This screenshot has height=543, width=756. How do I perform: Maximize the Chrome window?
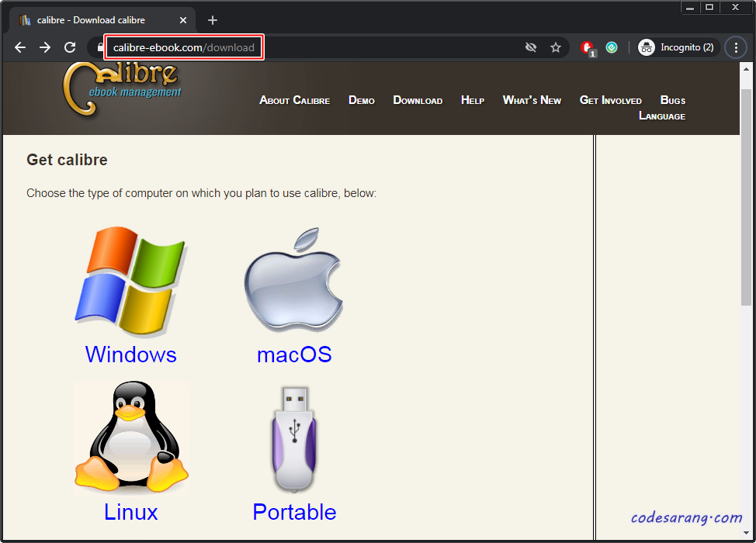tap(709, 7)
